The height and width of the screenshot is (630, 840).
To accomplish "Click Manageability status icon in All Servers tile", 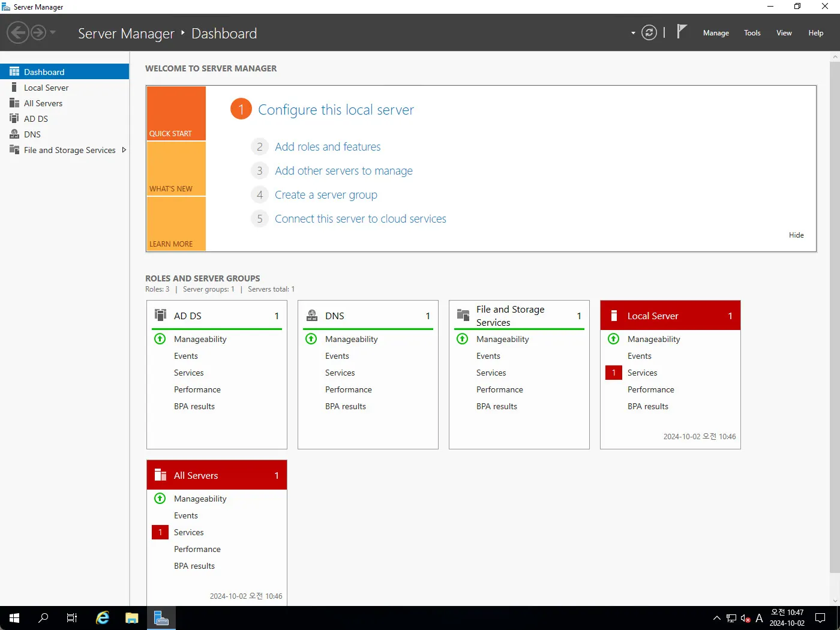I will [160, 499].
